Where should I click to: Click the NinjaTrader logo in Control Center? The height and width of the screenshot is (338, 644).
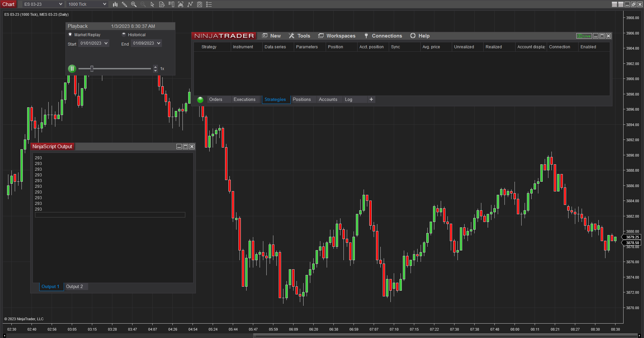(x=224, y=36)
